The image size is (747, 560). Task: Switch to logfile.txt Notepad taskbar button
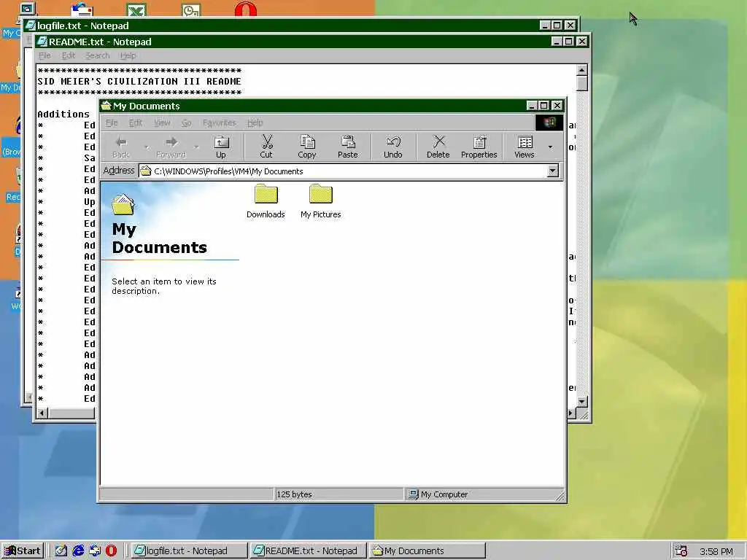pyautogui.click(x=189, y=551)
